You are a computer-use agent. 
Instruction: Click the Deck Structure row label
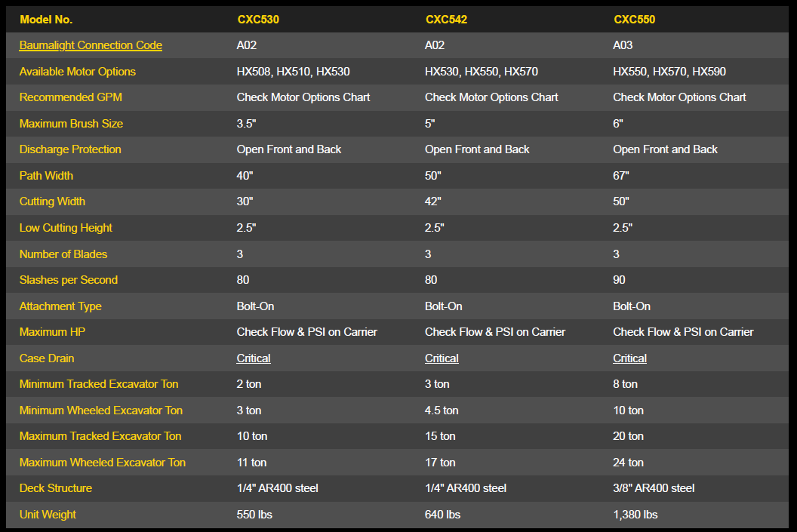point(56,488)
